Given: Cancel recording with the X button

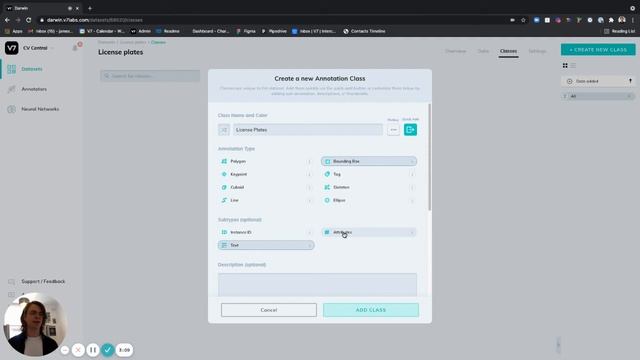Looking at the screenshot, I should coord(78,350).
